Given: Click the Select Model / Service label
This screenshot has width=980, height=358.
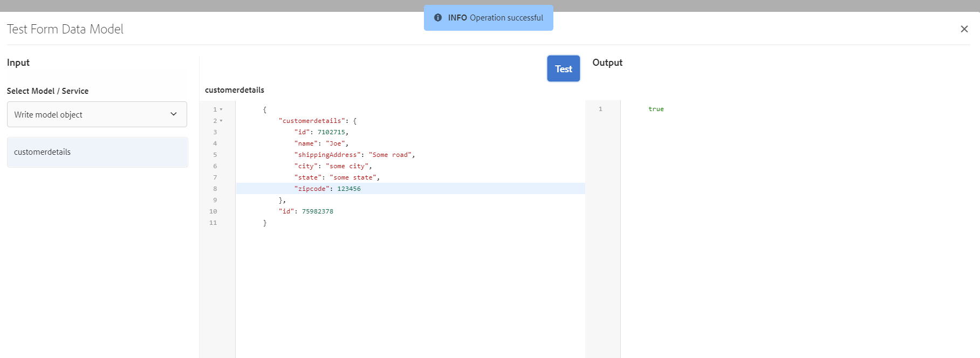Looking at the screenshot, I should click(x=47, y=91).
